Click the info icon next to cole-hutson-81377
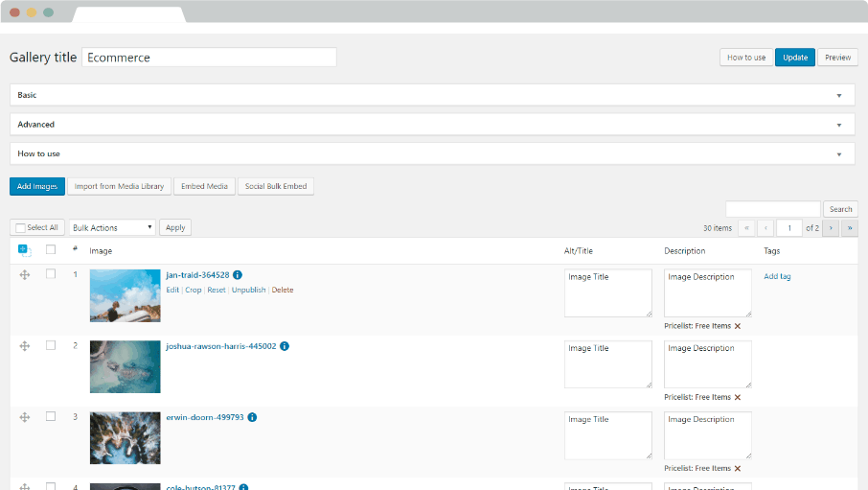The width and height of the screenshot is (868, 490). (x=243, y=487)
